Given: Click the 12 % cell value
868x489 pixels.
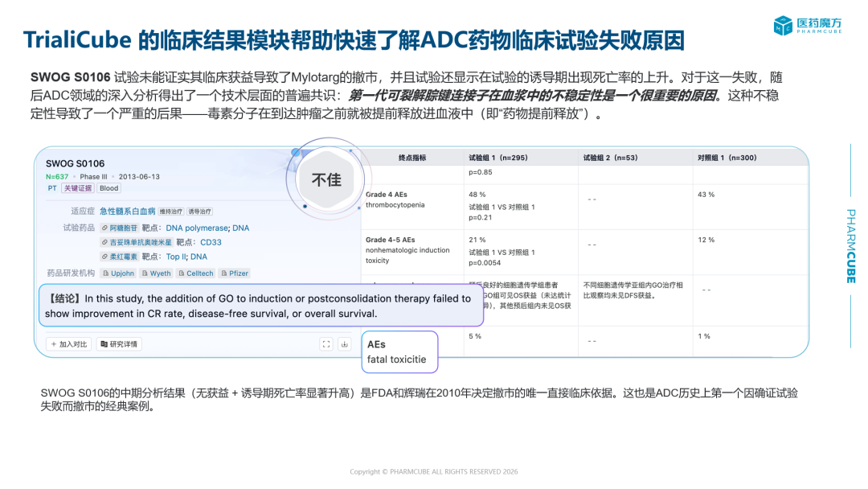Looking at the screenshot, I should (x=706, y=240).
